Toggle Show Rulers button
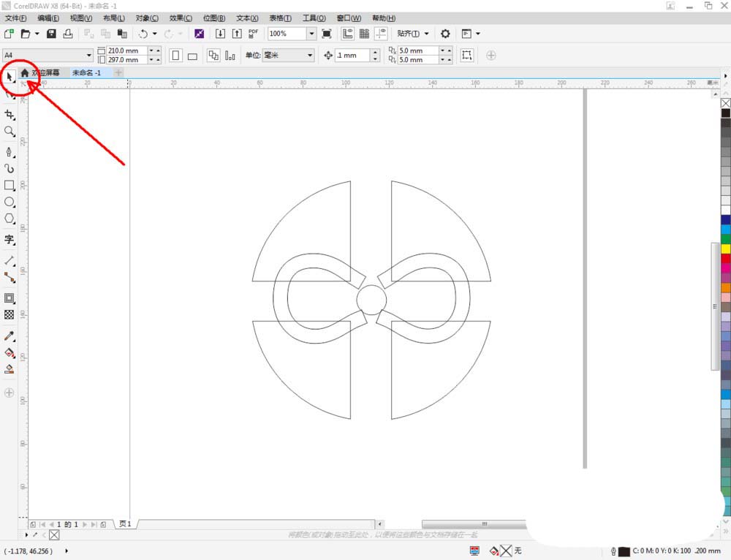731x560 pixels. pyautogui.click(x=347, y=34)
